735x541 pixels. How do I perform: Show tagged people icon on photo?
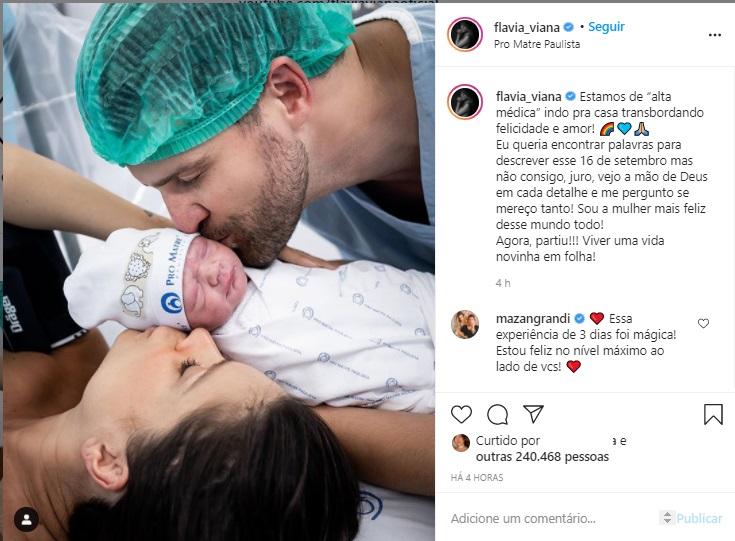pos(26,519)
